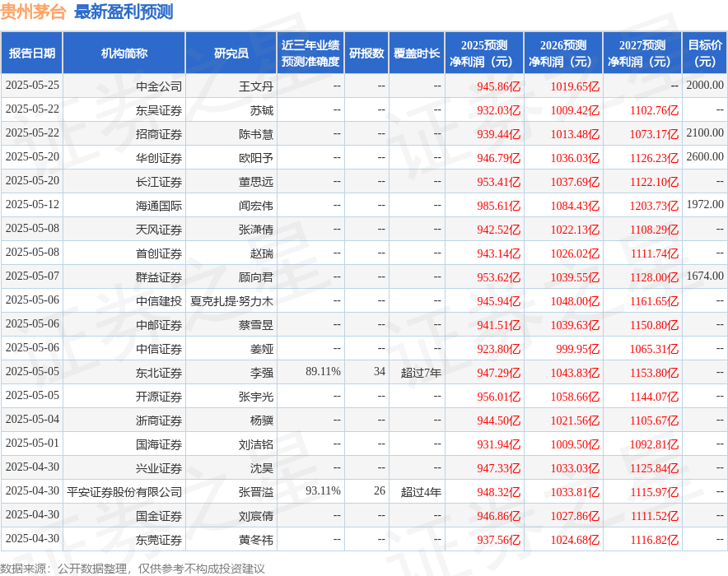Click the 2025-05-25 report date
This screenshot has width=728, height=576.
coord(32,85)
